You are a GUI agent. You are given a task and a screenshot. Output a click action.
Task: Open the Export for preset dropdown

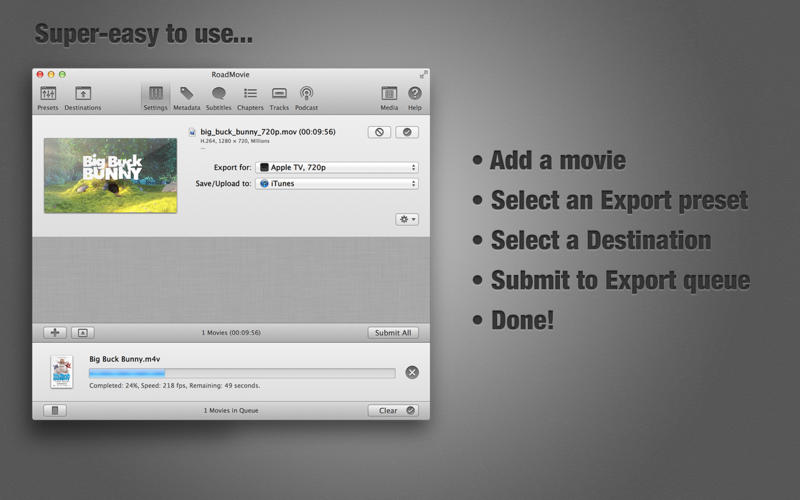(337, 167)
